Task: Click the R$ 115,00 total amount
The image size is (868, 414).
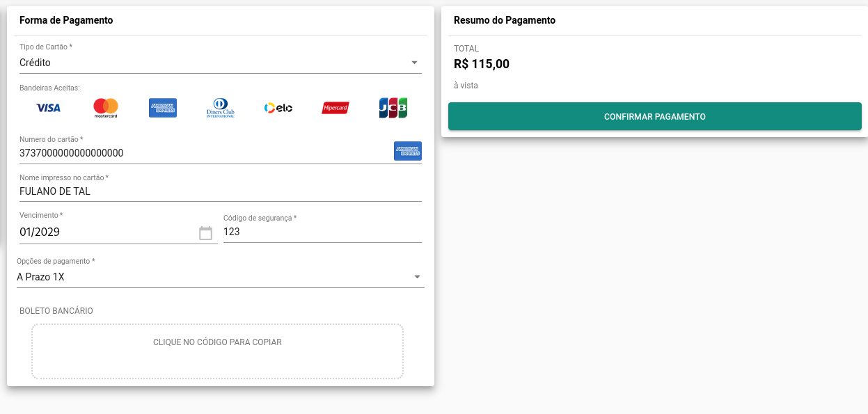Action: click(482, 65)
